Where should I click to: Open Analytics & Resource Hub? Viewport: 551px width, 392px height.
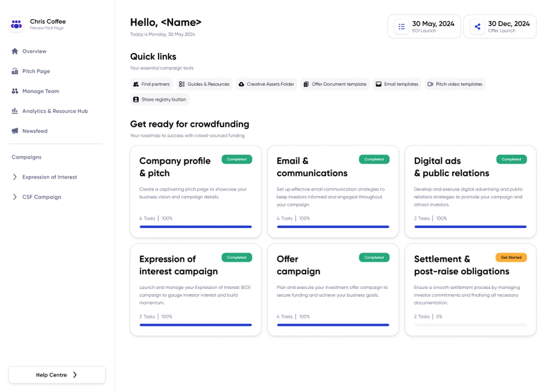55,111
